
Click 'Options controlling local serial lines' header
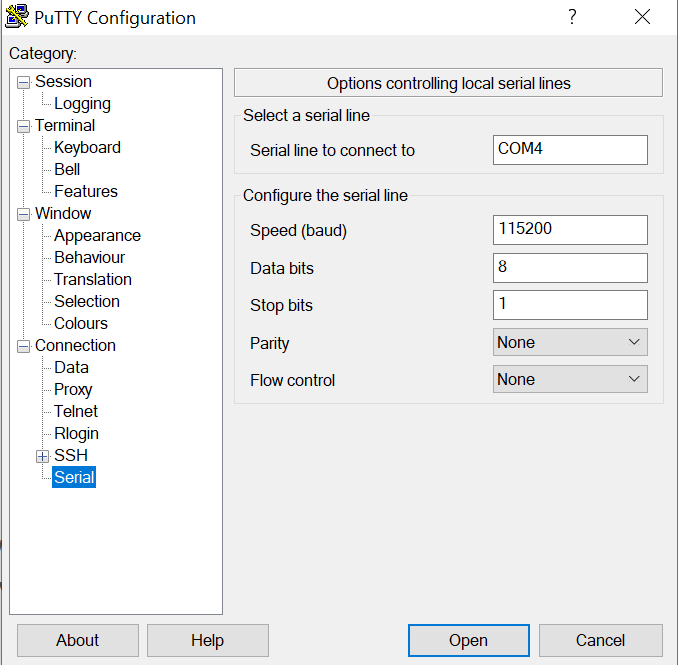(x=448, y=83)
